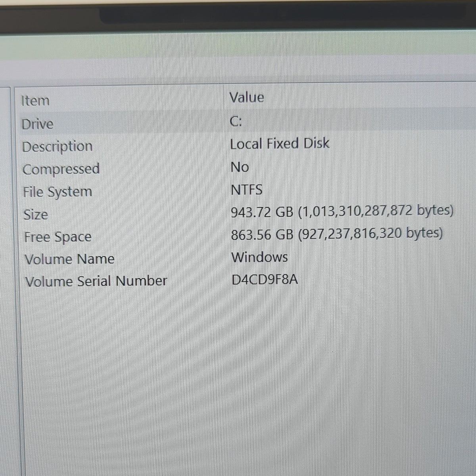Click the Local Fixed Disk value
476x476 pixels.
(x=280, y=144)
